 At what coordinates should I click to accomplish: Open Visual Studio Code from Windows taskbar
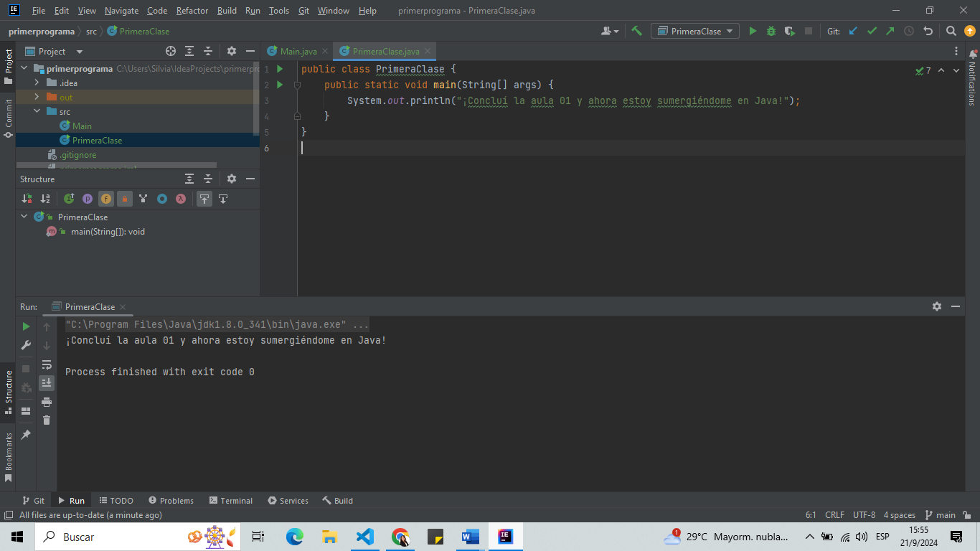click(365, 537)
